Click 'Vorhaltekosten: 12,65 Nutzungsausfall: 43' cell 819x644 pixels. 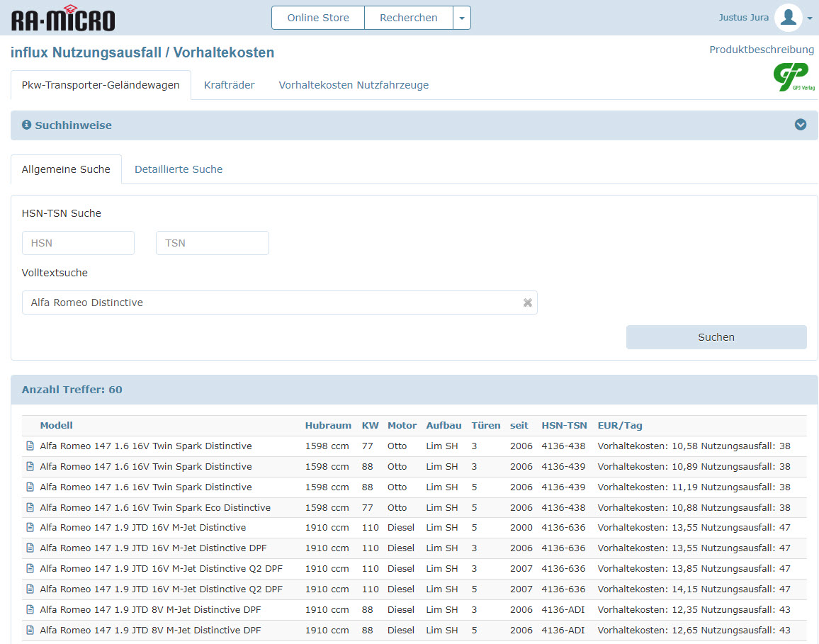pos(694,630)
